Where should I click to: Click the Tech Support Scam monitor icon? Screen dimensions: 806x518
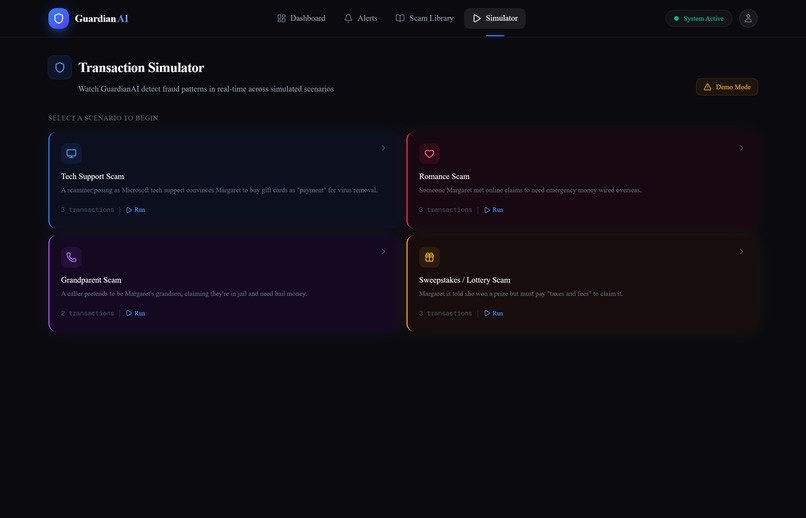pos(71,153)
